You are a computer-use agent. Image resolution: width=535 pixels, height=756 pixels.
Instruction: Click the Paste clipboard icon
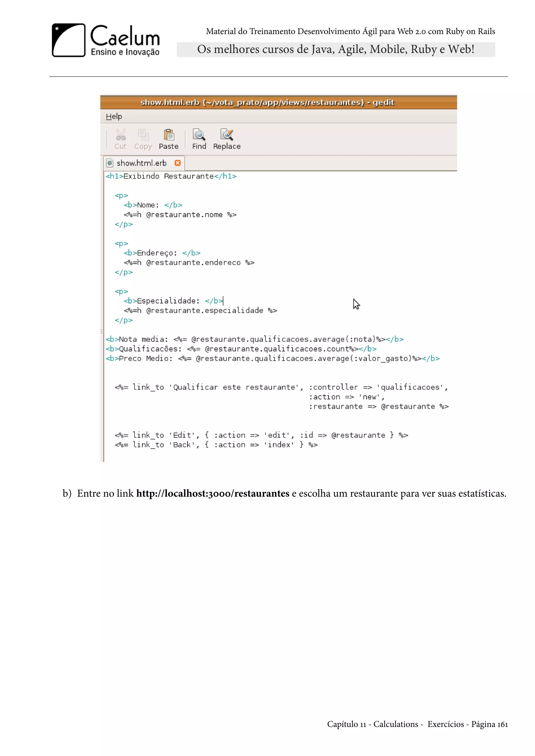169,135
